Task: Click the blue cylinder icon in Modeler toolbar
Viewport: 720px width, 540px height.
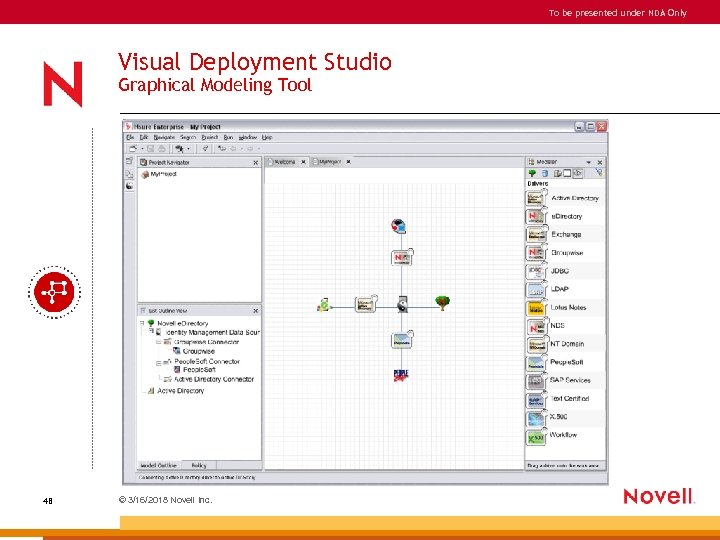Action: [545, 173]
